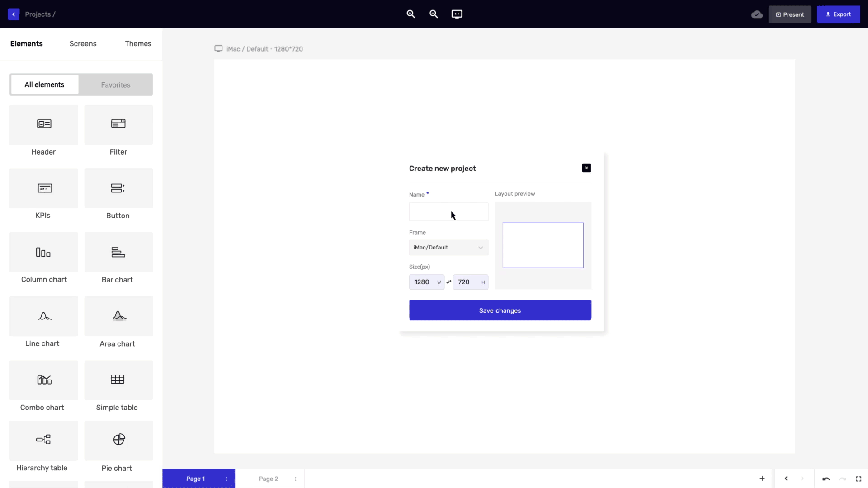Click the undo arrow icon

pyautogui.click(x=826, y=479)
